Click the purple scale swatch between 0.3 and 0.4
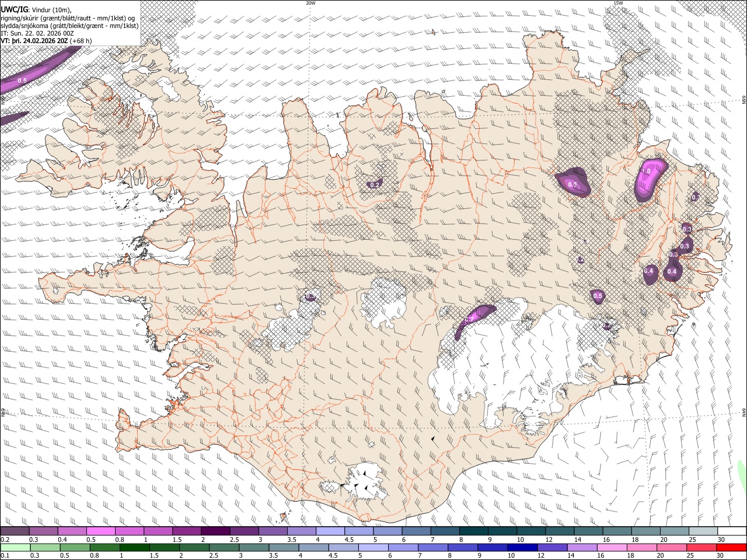 pyautogui.click(x=43, y=531)
